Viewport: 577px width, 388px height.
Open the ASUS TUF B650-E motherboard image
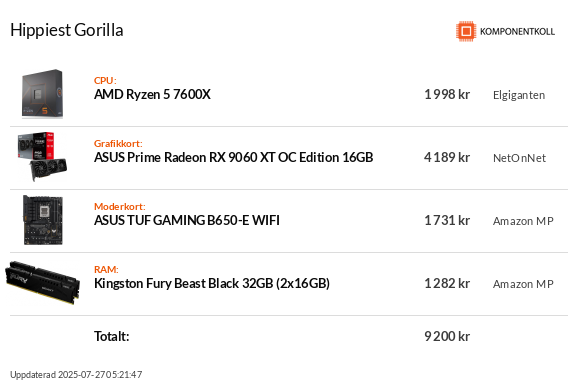(43, 220)
